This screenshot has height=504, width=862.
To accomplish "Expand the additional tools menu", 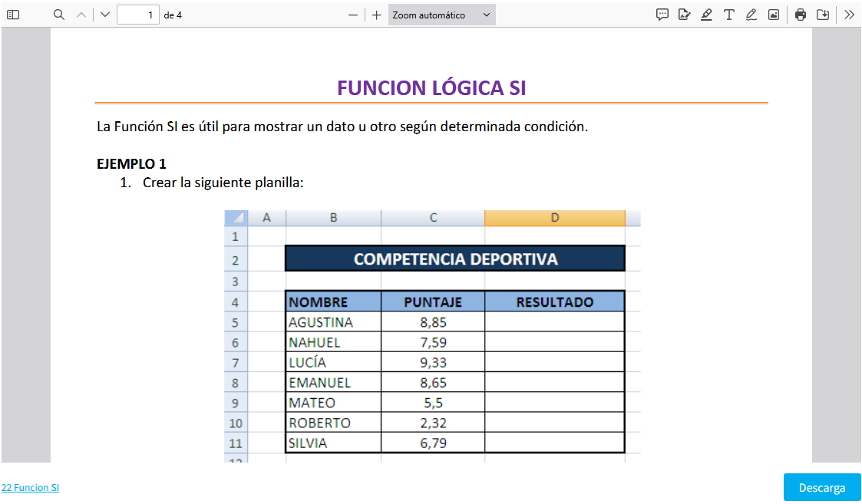I will [850, 15].
